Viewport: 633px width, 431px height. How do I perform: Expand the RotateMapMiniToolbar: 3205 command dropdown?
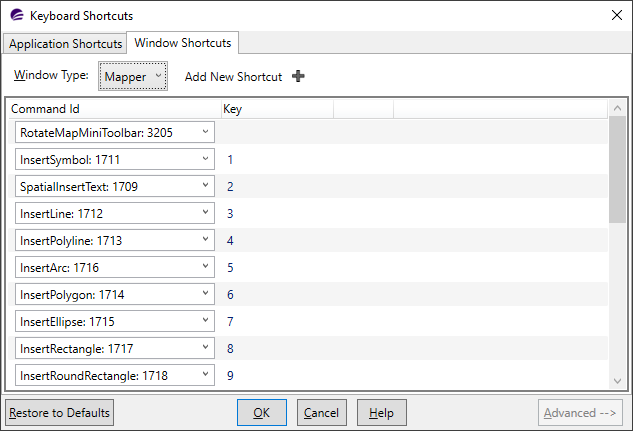[206, 132]
